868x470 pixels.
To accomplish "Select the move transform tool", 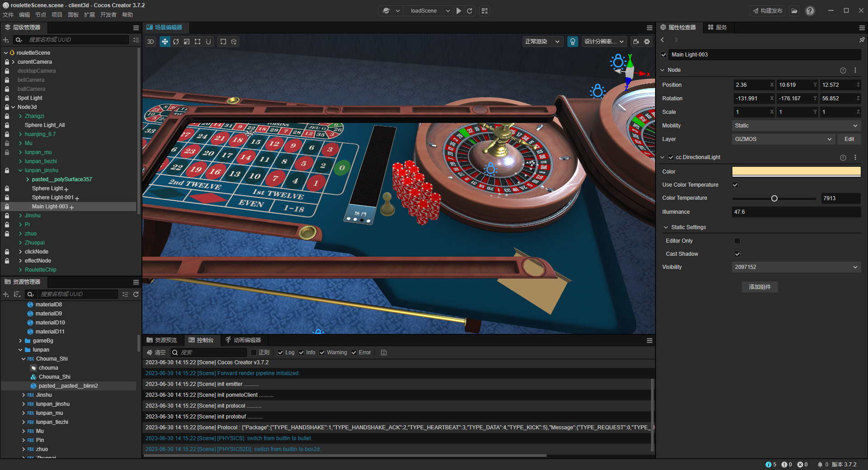I will (165, 42).
